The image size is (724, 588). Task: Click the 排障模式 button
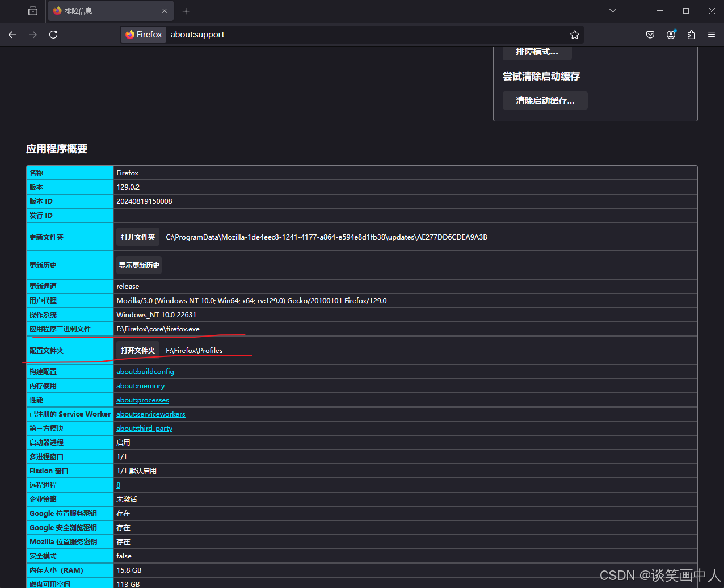point(537,52)
